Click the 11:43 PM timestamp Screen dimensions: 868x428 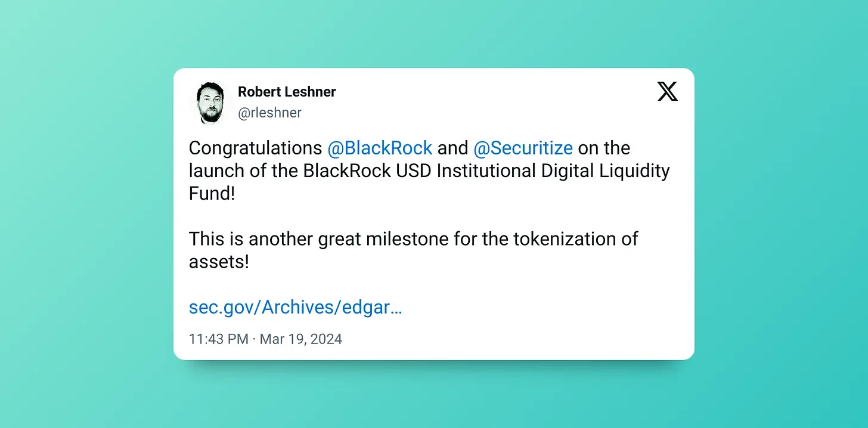tap(218, 339)
